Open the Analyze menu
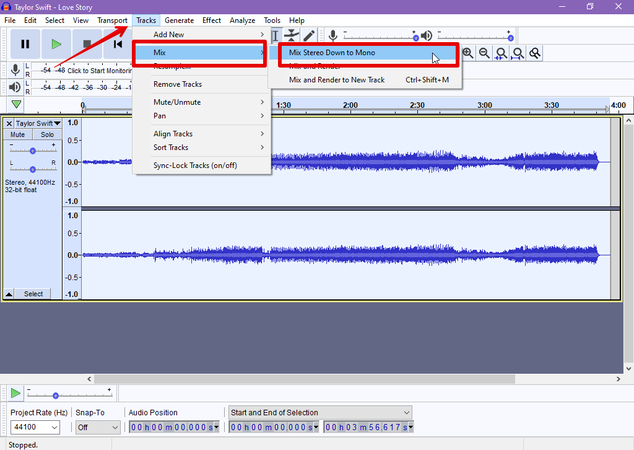634x450 pixels. [x=242, y=20]
